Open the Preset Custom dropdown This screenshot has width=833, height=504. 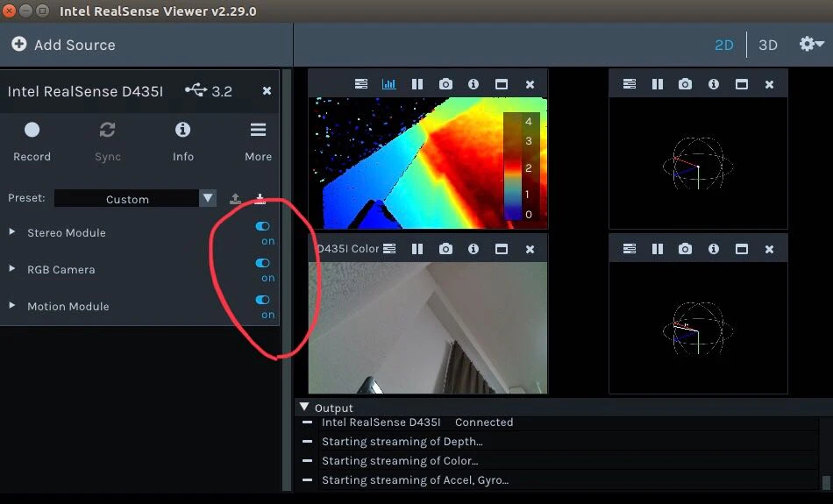pos(135,199)
